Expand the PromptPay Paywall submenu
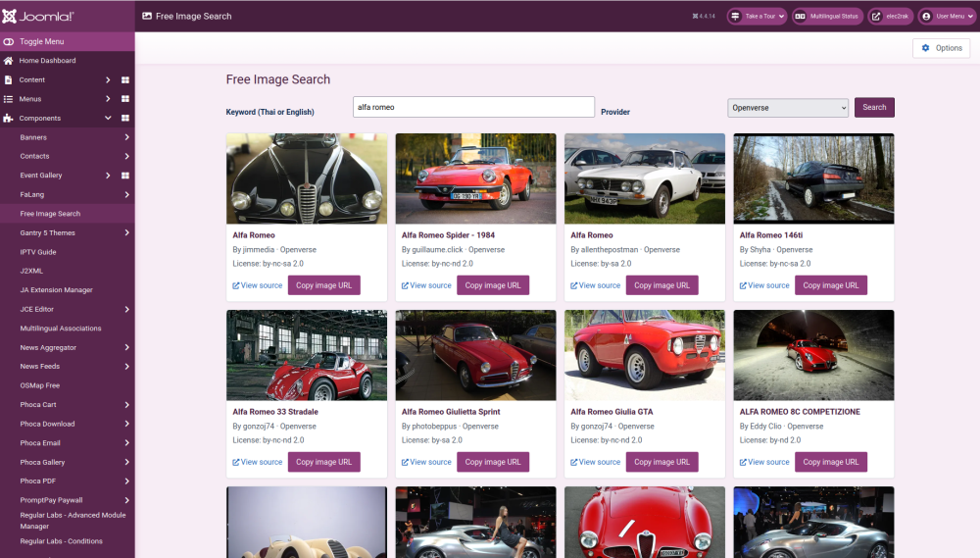The image size is (980, 558). 126,500
